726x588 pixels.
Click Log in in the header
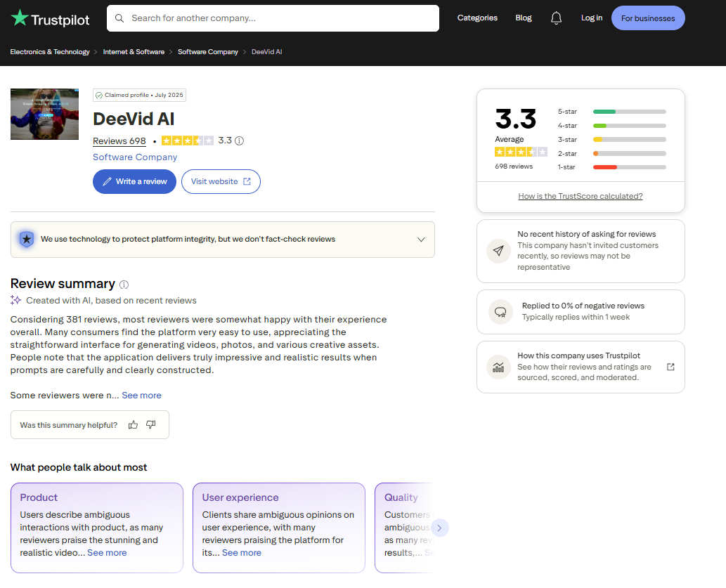[592, 18]
